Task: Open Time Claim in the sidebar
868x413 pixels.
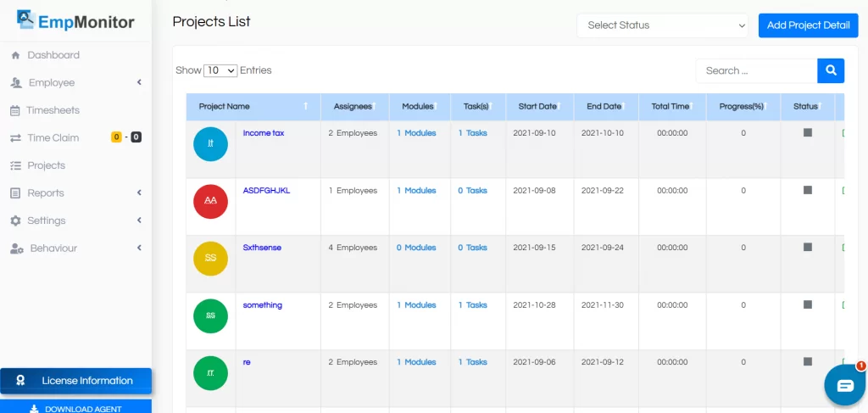Action: click(x=53, y=137)
